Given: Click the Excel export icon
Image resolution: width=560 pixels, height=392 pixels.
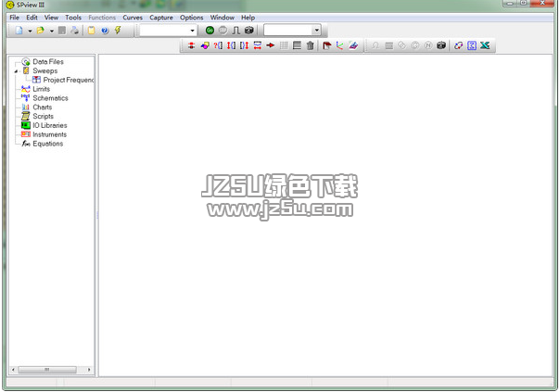Looking at the screenshot, I should 485,45.
